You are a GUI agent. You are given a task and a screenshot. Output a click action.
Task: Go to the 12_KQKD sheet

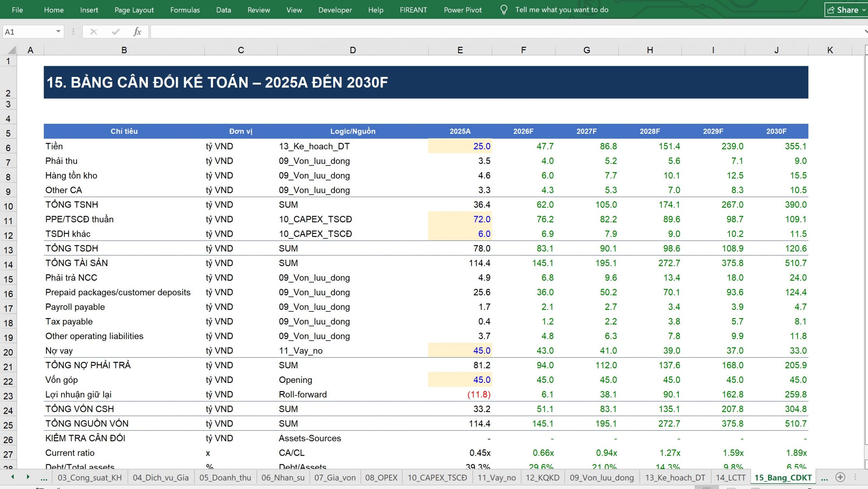[542, 478]
